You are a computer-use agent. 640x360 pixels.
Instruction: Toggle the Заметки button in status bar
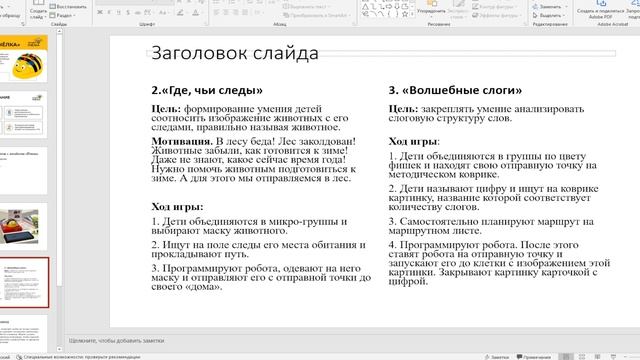coord(497,357)
